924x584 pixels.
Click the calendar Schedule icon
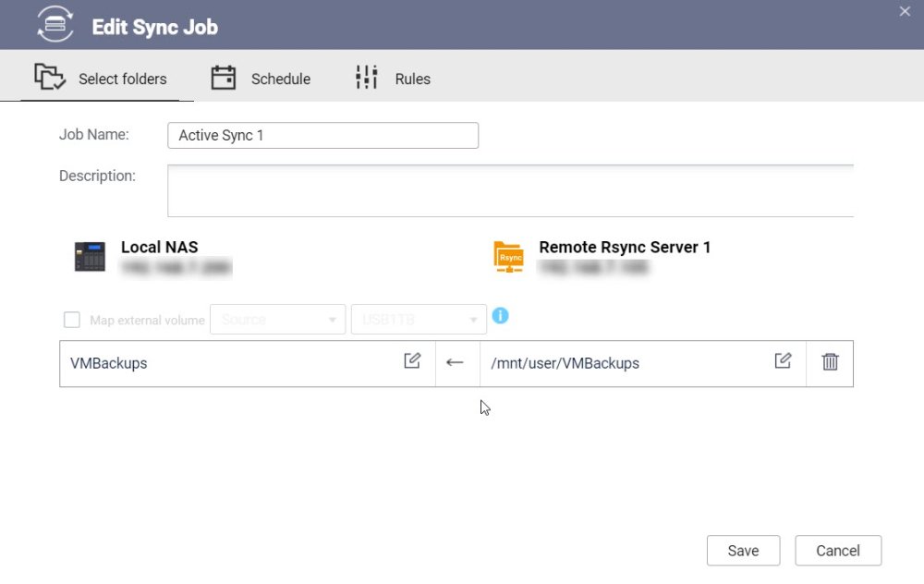[224, 78]
